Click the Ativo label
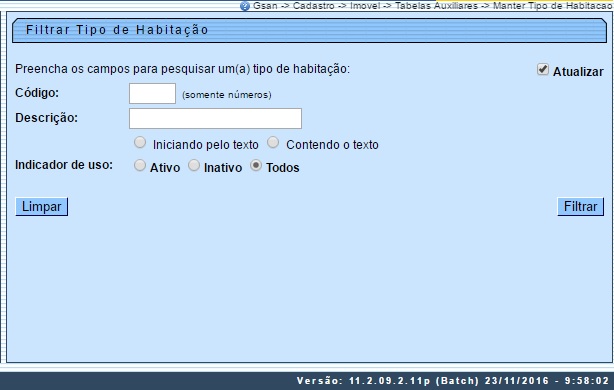 (165, 168)
